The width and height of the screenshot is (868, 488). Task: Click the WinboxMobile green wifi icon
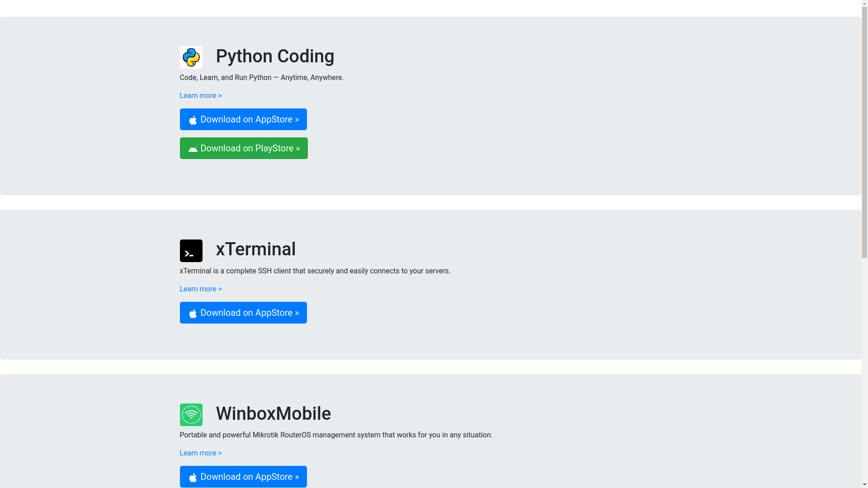(x=191, y=415)
